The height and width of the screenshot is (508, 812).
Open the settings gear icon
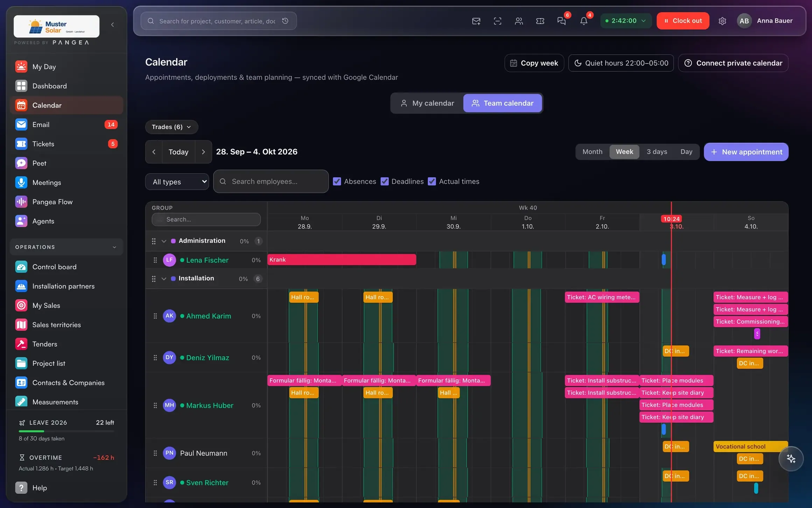pos(722,21)
